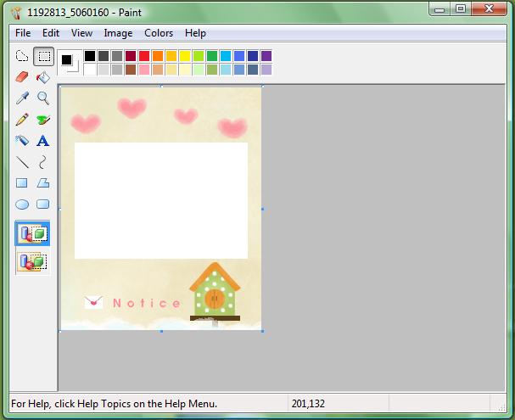515x420 pixels.
Task: Pick the dark gray color swatch
Action: [104, 56]
